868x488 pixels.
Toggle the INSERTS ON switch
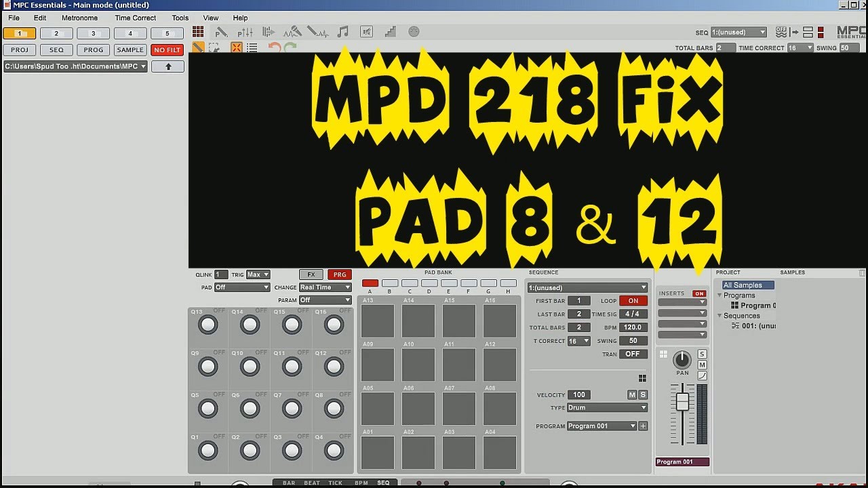699,293
